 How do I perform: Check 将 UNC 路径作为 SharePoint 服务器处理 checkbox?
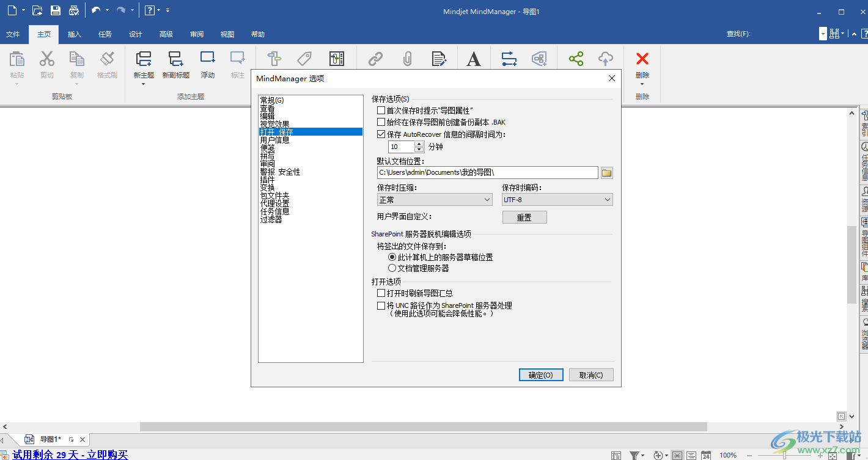tap(381, 305)
